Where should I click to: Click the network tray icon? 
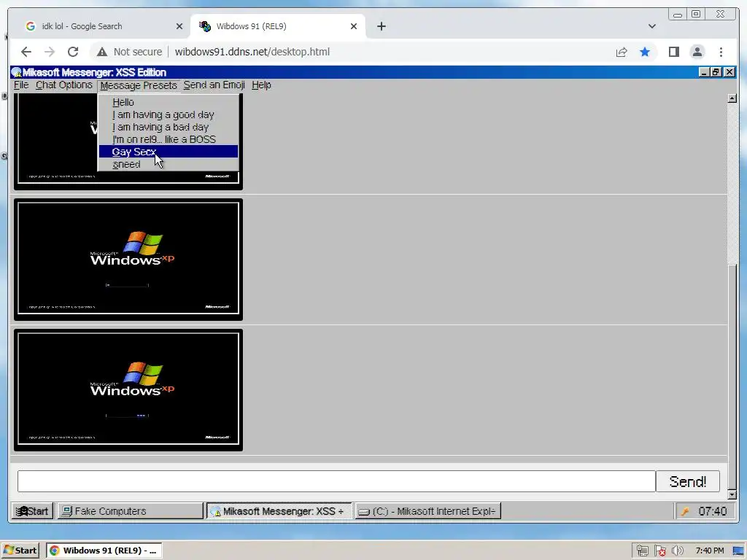click(642, 551)
